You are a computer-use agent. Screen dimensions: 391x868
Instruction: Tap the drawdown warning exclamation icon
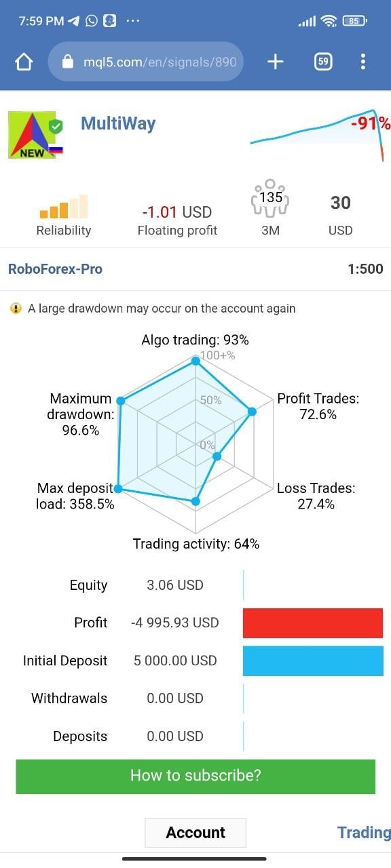[16, 309]
